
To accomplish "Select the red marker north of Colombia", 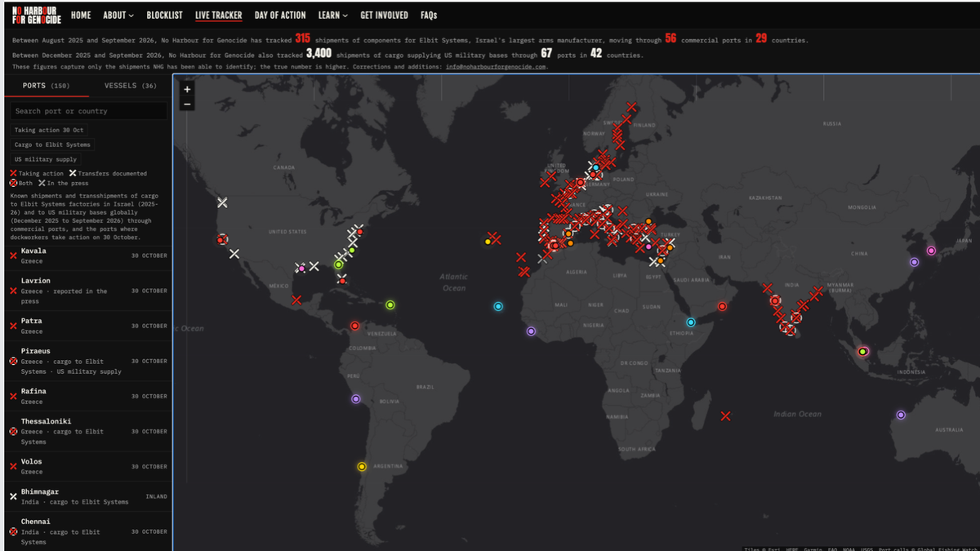I will tap(354, 325).
